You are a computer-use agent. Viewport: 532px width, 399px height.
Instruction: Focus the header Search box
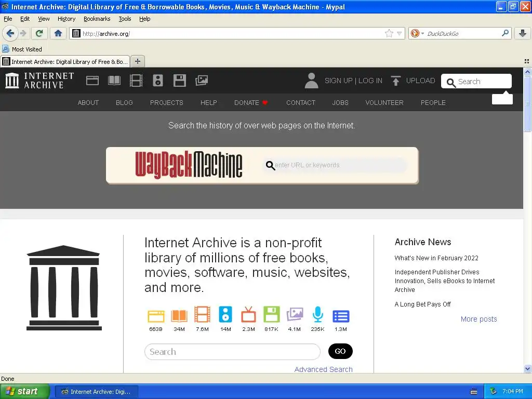pos(476,81)
